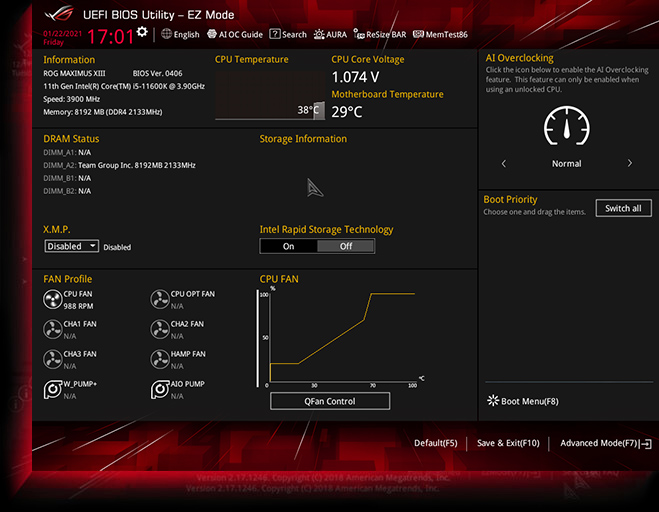Click the 988 RPM fan speed

pos(78,306)
